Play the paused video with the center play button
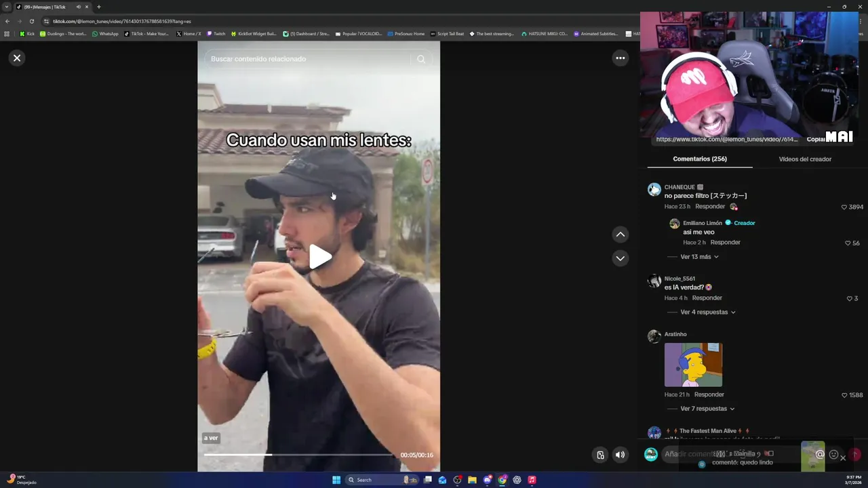 [320, 257]
